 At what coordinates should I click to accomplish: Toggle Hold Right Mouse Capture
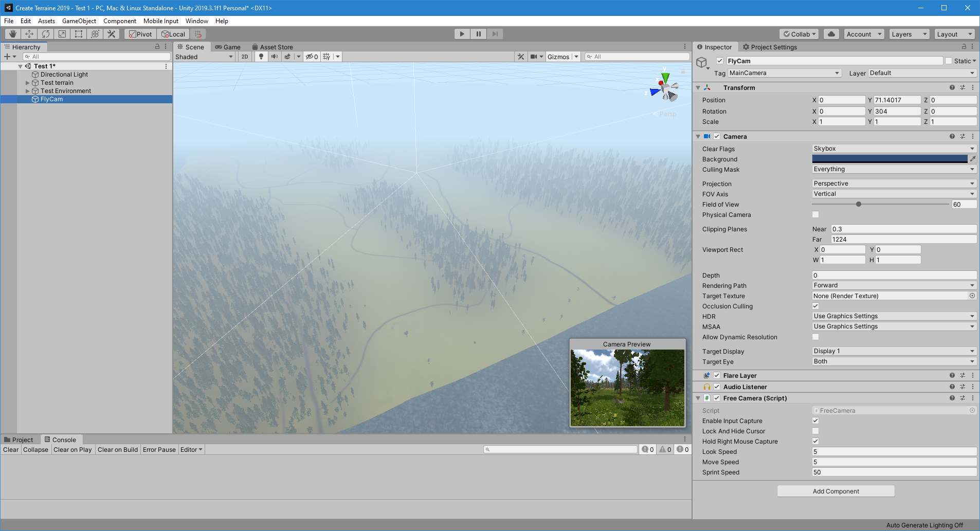815,441
